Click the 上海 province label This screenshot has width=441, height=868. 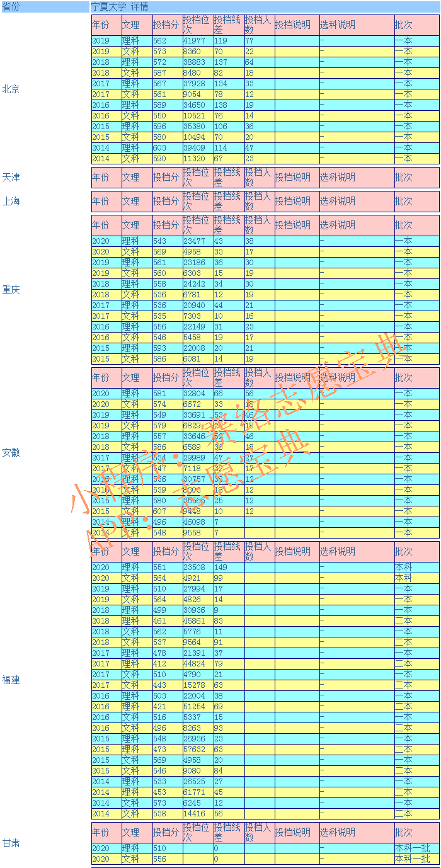coord(11,202)
